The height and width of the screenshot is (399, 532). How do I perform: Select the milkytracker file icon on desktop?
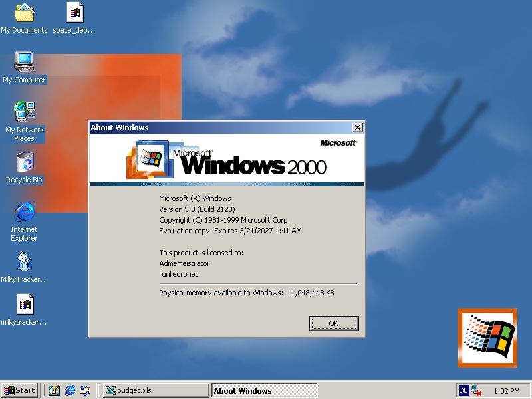24,305
